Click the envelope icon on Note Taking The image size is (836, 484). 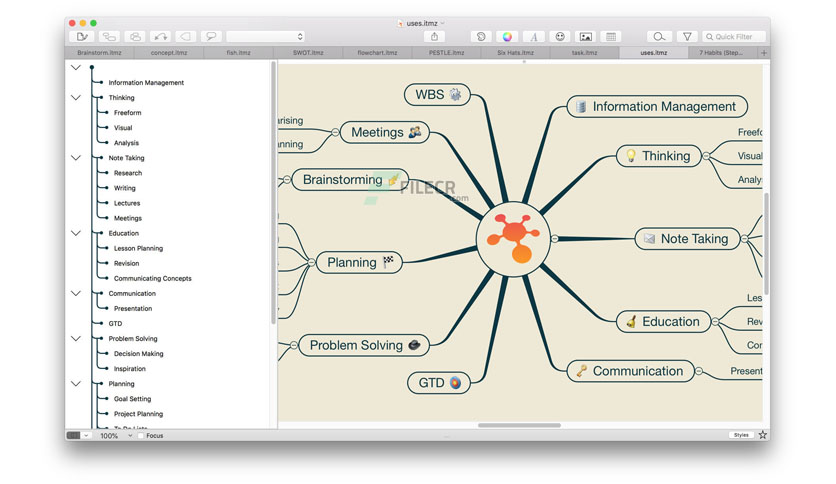649,238
